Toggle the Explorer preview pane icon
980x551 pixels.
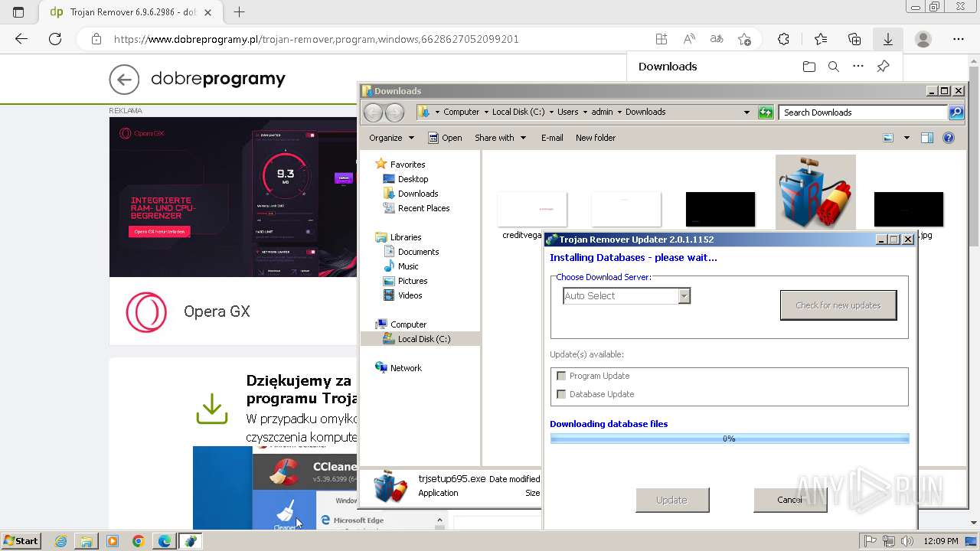[927, 138]
